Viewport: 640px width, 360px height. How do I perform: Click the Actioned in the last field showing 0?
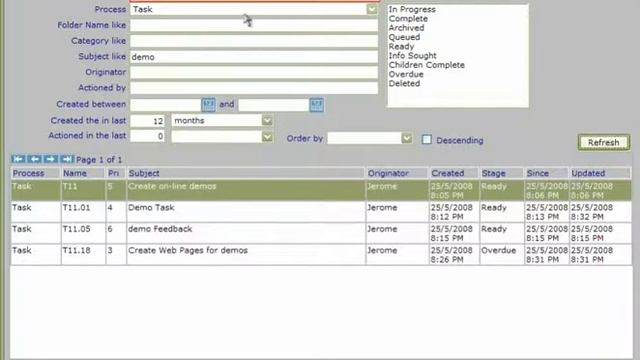[x=148, y=136]
